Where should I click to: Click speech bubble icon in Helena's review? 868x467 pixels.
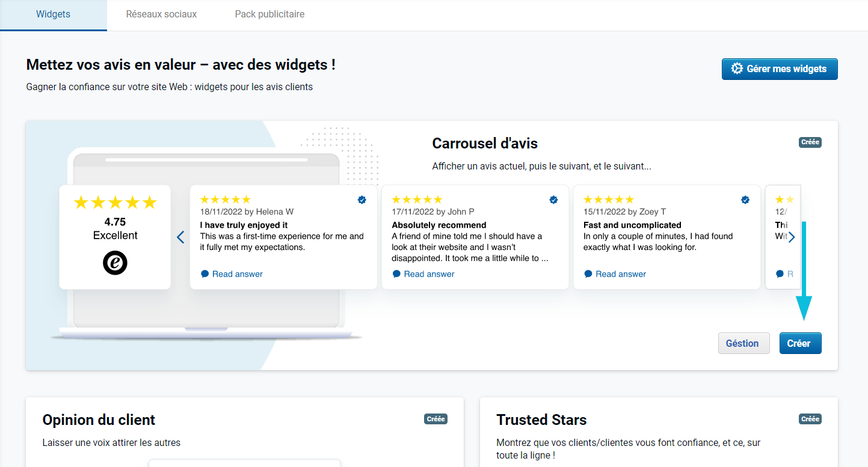205,274
